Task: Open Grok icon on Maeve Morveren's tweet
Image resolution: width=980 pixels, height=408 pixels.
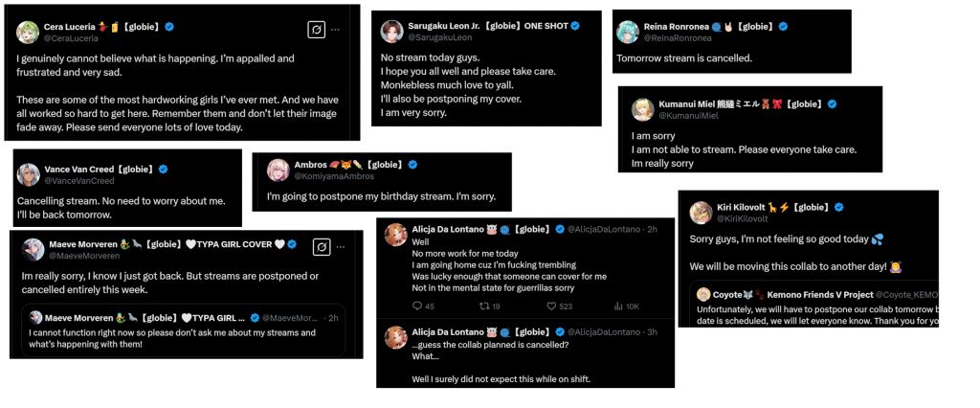Action: 322,247
